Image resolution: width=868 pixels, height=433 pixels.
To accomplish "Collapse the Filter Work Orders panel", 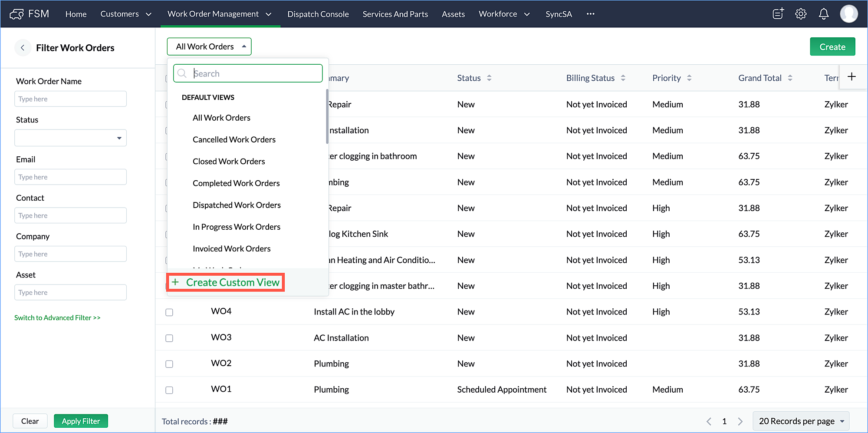I will coord(23,48).
